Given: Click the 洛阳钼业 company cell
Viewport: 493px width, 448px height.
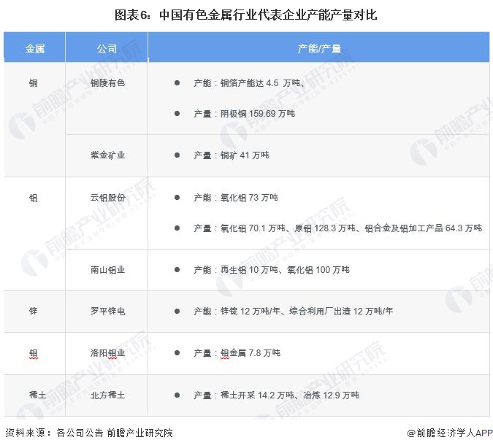Looking at the screenshot, I should [x=107, y=353].
